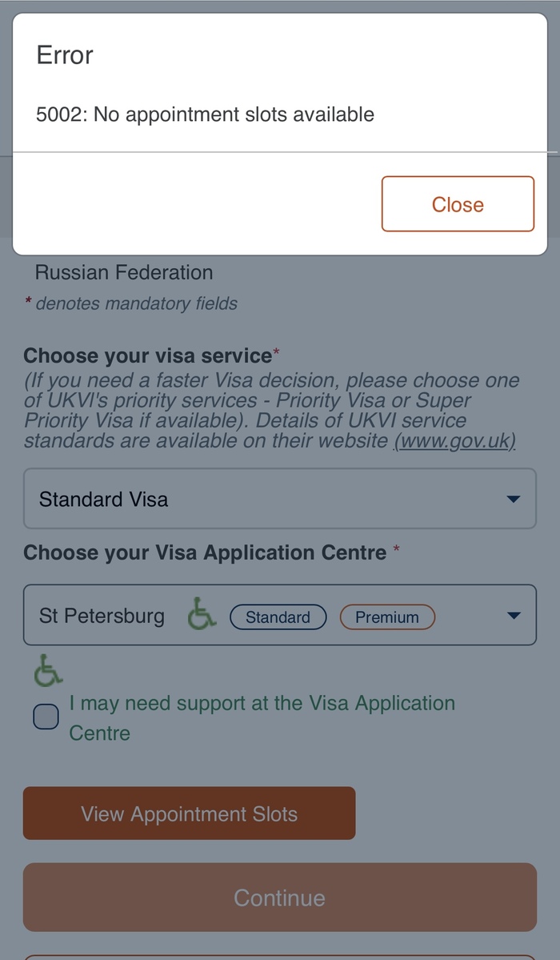Screen dimensions: 560x960
Task: Click the 'Choose your visa service' heading
Action: pos(148,355)
